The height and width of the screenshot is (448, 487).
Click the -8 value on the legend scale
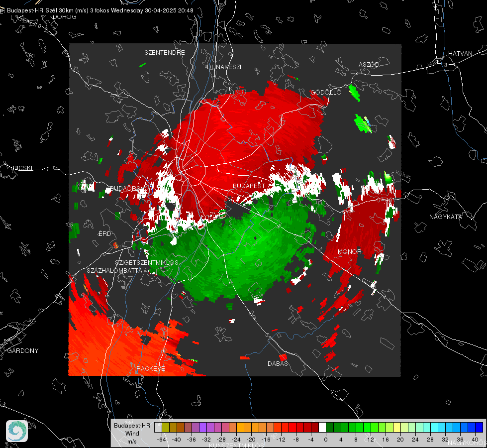[x=295, y=440]
